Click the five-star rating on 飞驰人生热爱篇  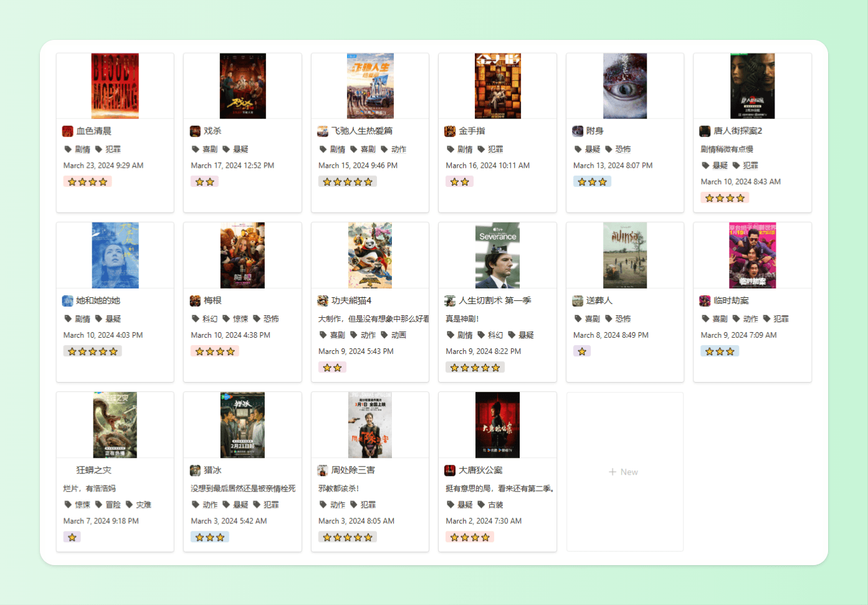[x=348, y=182]
